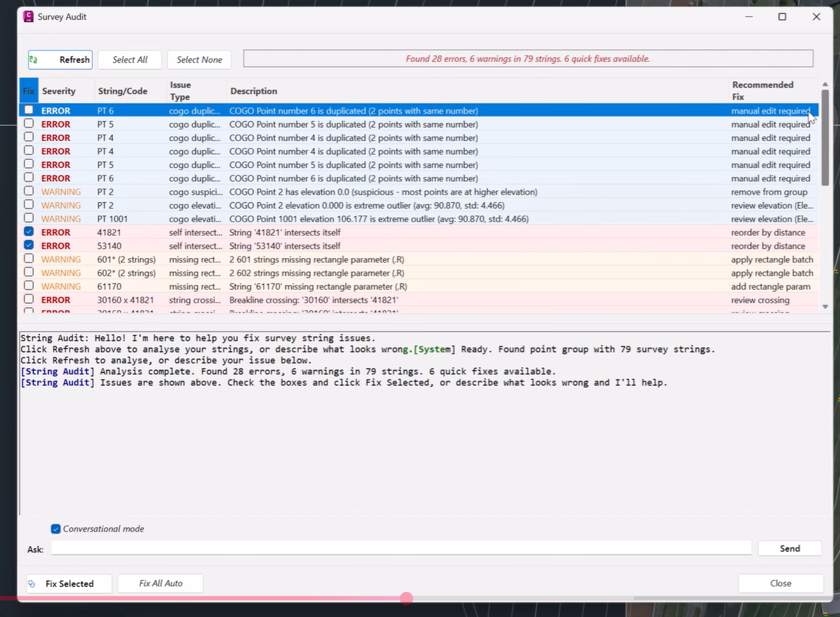This screenshot has height=617, width=840.
Task: Check the box for the PT 2 remove from group row
Action: click(x=29, y=191)
